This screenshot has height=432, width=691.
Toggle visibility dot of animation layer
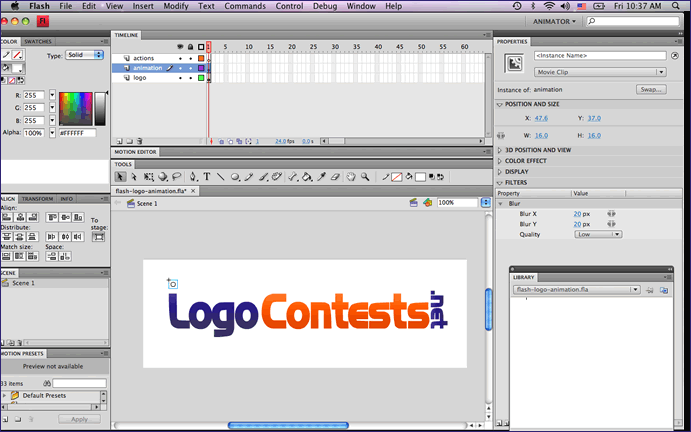point(180,68)
